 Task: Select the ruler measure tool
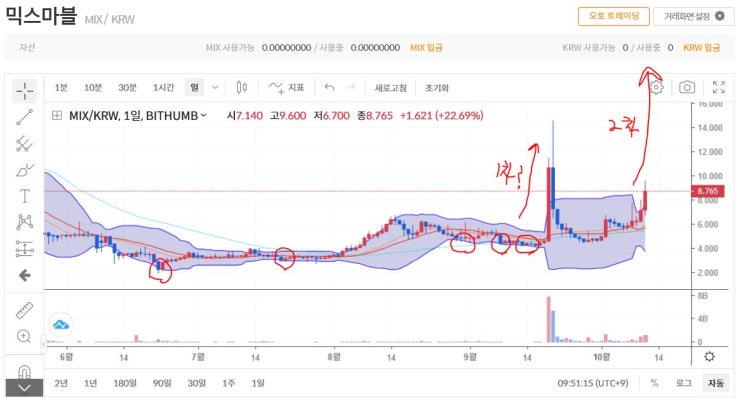(x=24, y=310)
